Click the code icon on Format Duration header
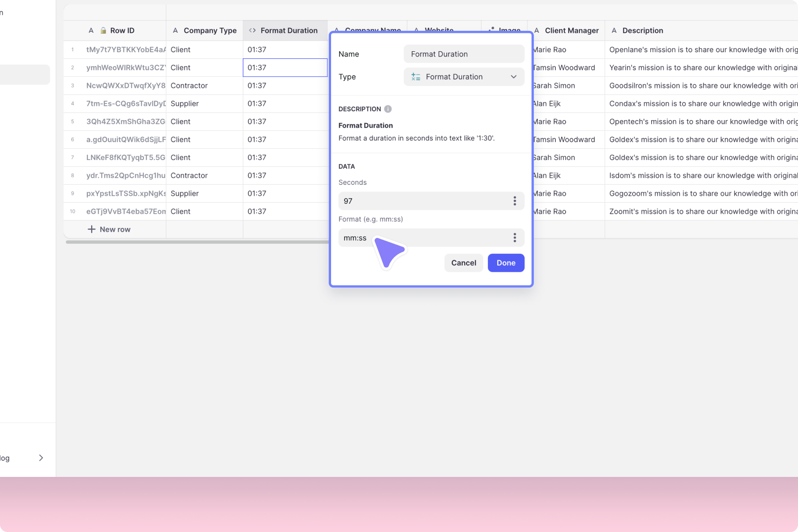Image resolution: width=798 pixels, height=532 pixels. 252,30
